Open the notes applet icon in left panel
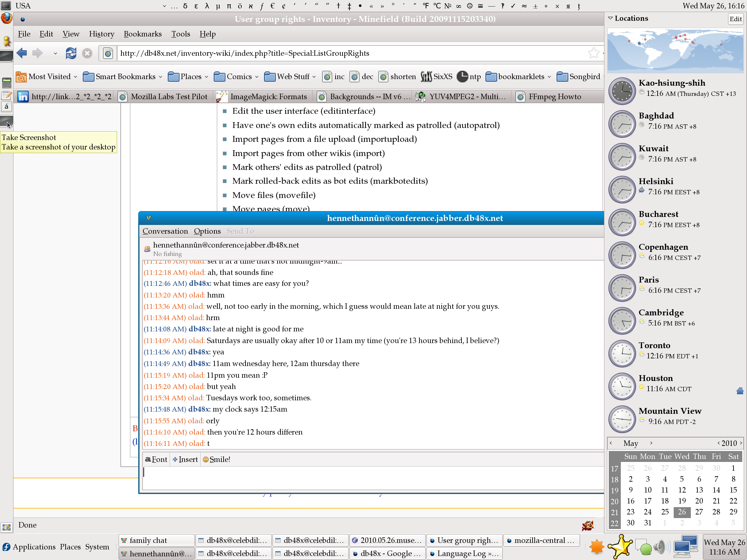This screenshot has width=747, height=560. click(7, 96)
